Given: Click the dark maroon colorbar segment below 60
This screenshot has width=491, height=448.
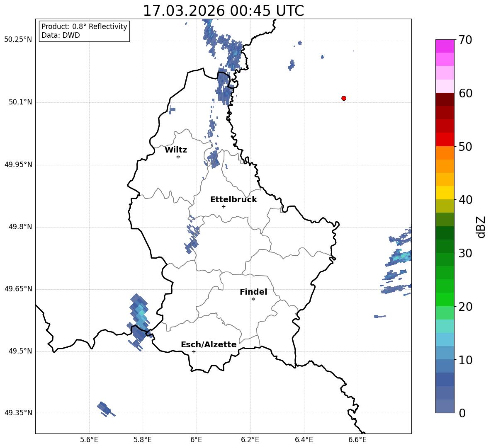Looking at the screenshot, I should point(445,99).
